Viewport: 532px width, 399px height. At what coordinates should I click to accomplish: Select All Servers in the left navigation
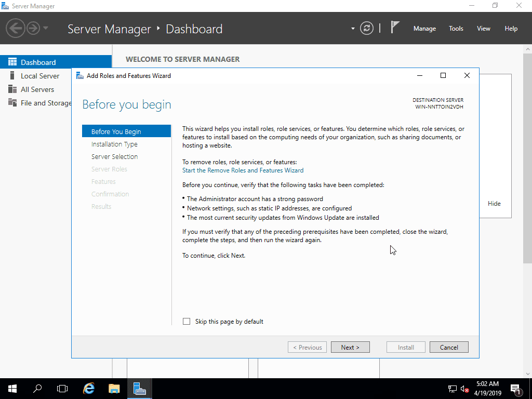(x=37, y=89)
